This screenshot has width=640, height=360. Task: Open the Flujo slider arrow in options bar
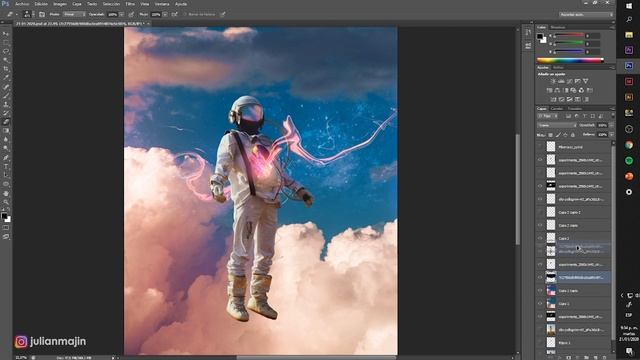coord(165,14)
